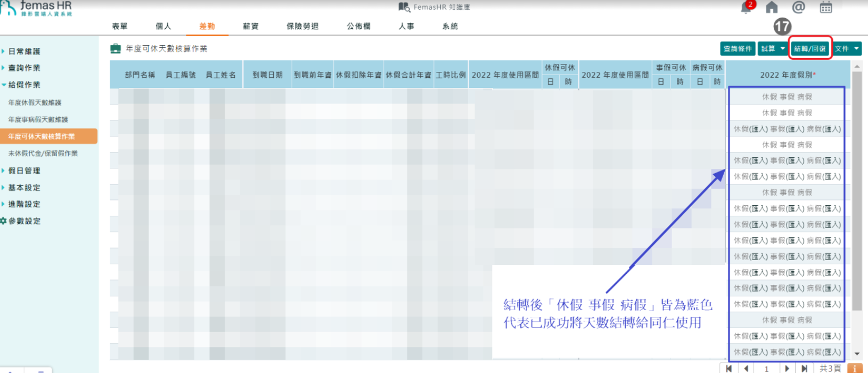Click the Femas HR logo
This screenshot has height=373, width=868.
pos(36,8)
